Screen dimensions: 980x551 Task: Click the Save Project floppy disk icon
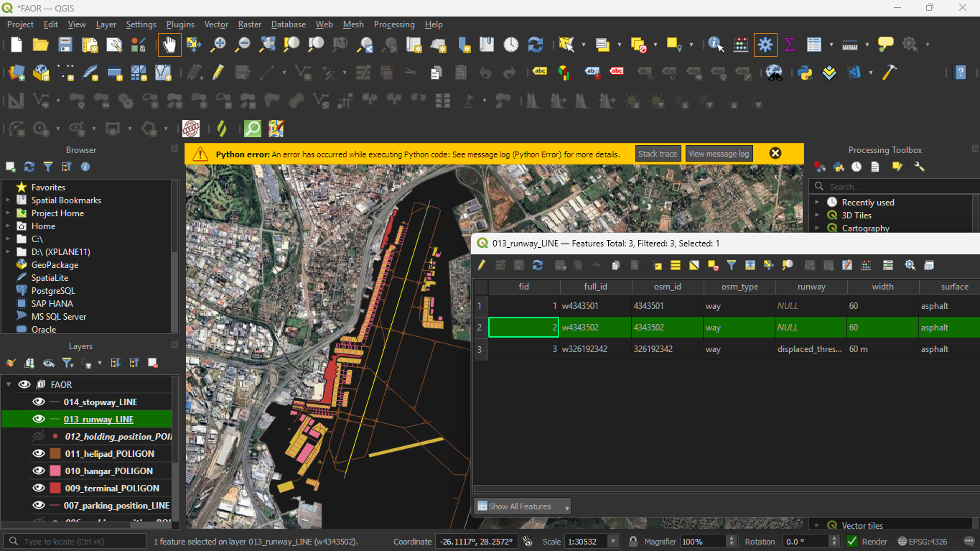[65, 45]
